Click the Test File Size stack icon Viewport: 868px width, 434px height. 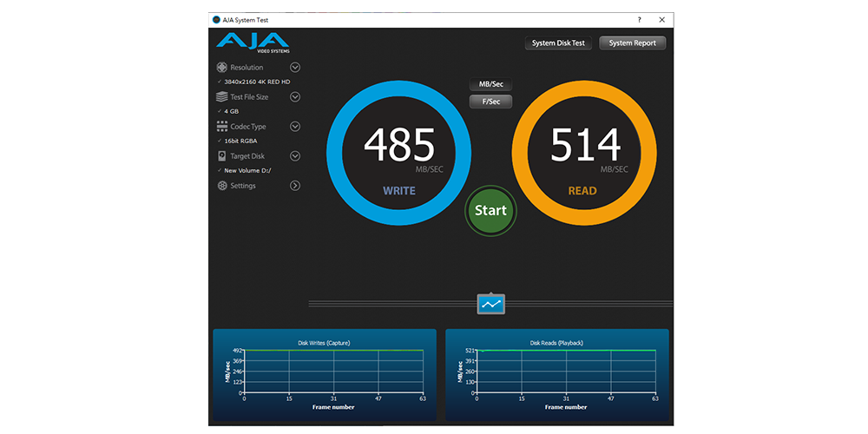click(x=222, y=97)
